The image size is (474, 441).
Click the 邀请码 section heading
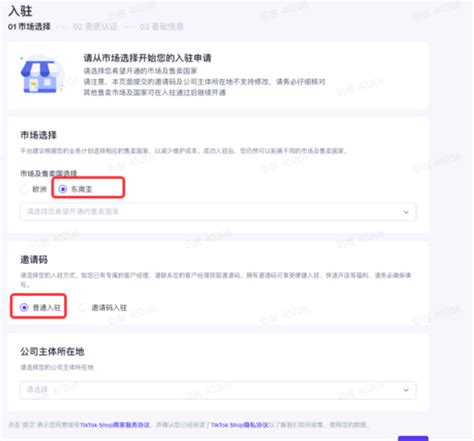(34, 259)
